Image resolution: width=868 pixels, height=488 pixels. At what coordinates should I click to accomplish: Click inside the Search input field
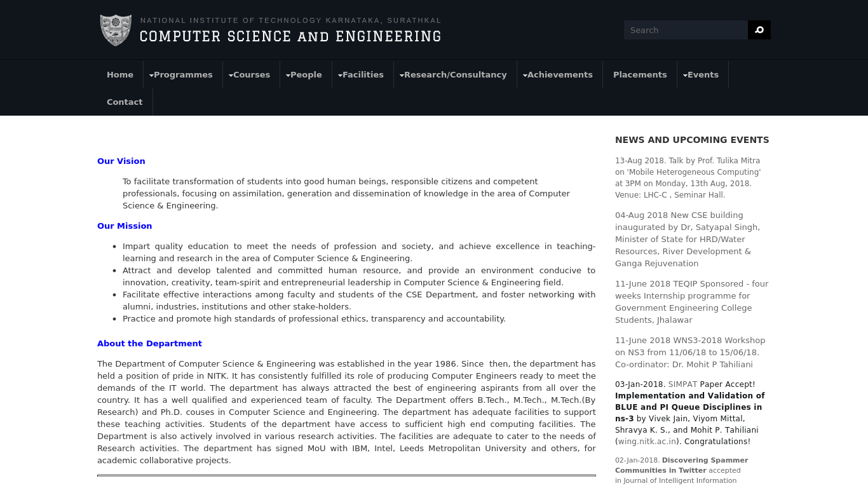tap(686, 29)
